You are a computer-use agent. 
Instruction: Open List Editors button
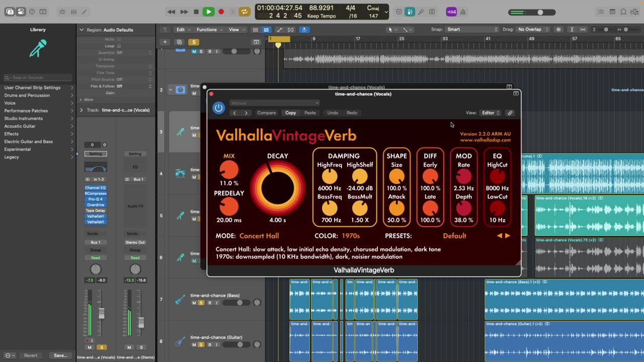pos(601,12)
